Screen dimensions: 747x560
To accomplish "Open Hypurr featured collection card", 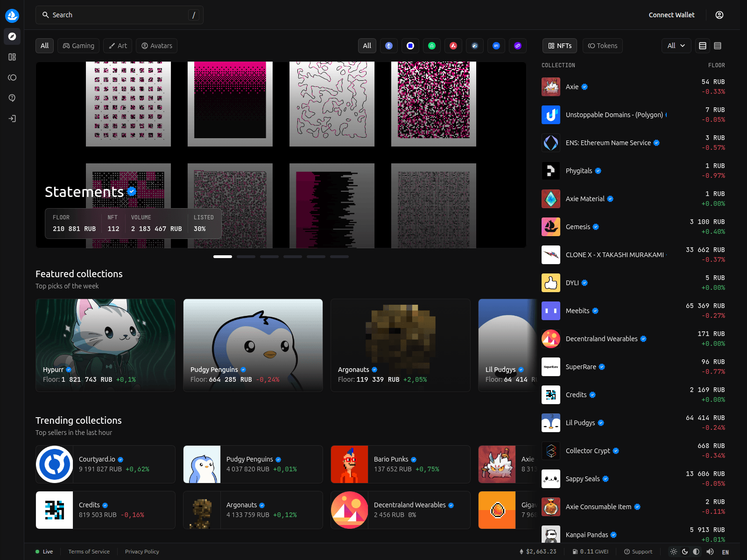I will click(x=106, y=345).
